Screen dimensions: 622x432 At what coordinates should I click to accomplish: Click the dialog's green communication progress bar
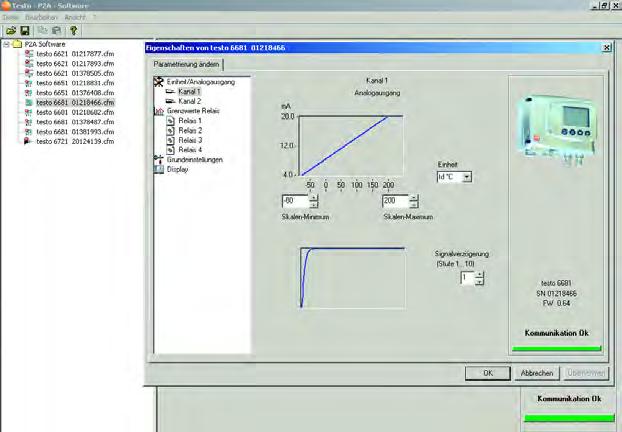tap(557, 349)
